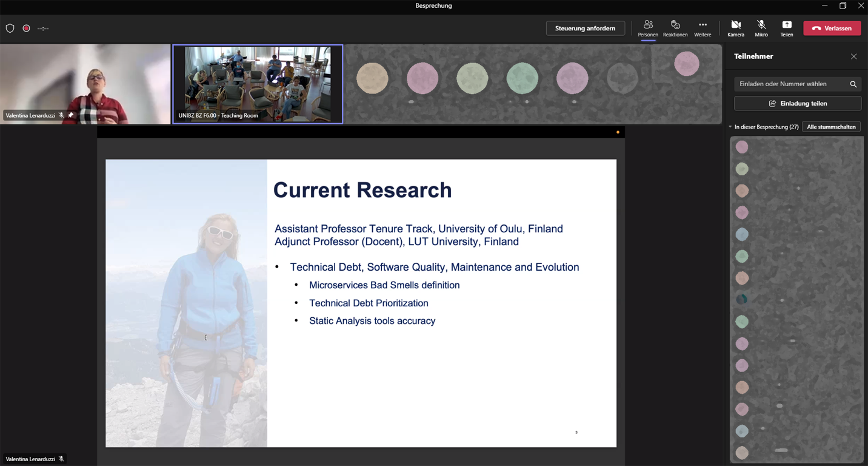Click the pin icon beside Valentina Lenarduzzi
868x466 pixels.
point(71,115)
